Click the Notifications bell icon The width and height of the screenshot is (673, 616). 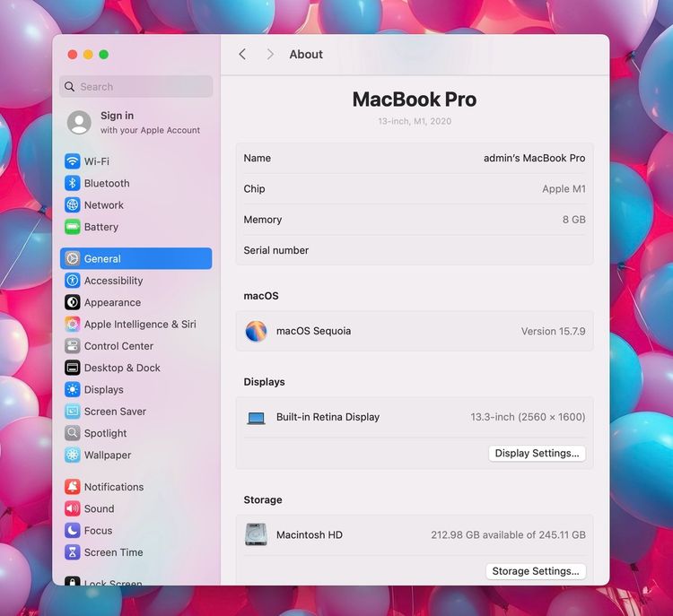(x=72, y=487)
